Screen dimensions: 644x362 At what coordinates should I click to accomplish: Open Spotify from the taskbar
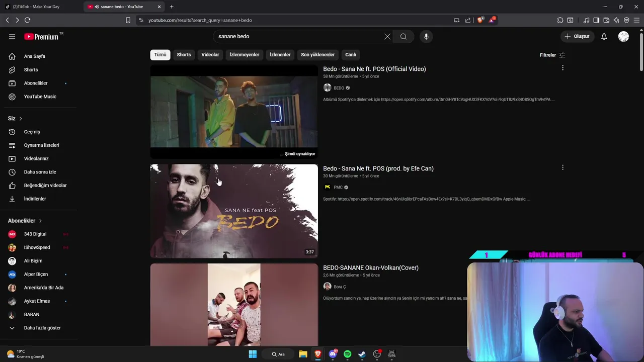point(347,354)
